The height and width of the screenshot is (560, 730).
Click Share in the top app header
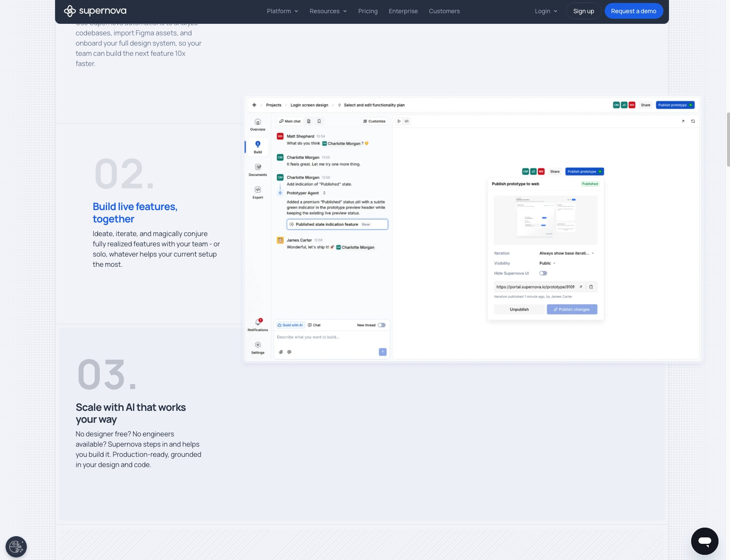pyautogui.click(x=646, y=105)
